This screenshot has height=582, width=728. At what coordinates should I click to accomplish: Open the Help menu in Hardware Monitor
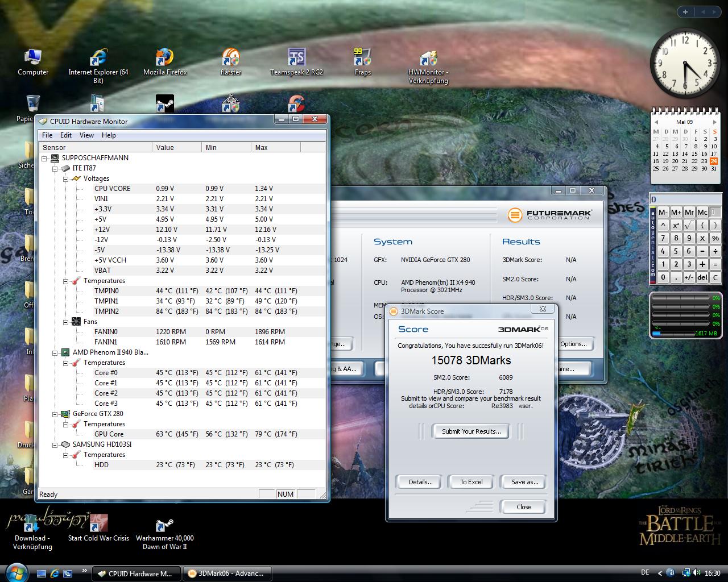click(x=109, y=135)
